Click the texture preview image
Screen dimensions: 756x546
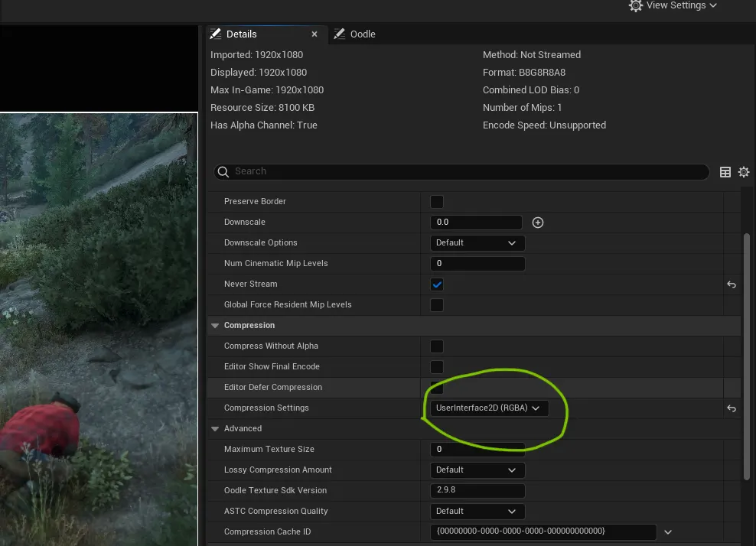coord(99,330)
